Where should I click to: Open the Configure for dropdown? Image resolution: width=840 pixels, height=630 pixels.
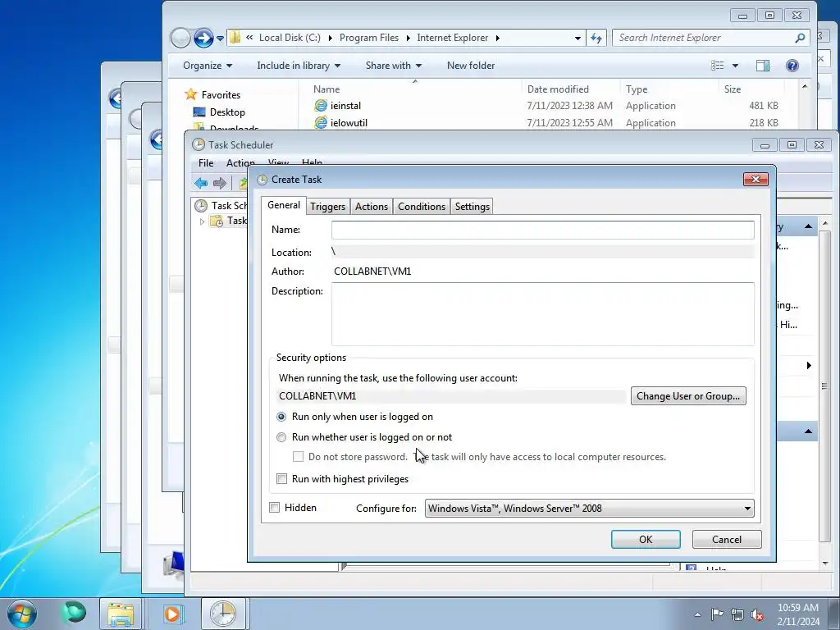(589, 509)
